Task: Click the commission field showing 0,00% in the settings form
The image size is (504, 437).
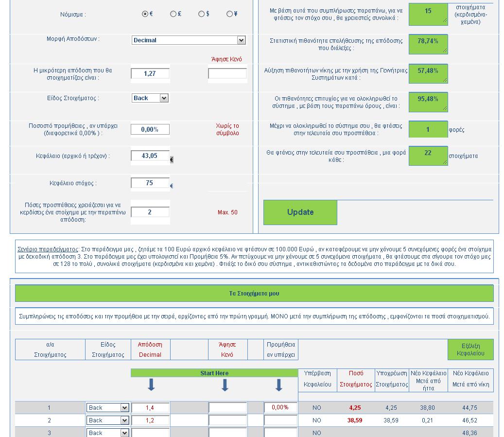Action: pyautogui.click(x=150, y=129)
